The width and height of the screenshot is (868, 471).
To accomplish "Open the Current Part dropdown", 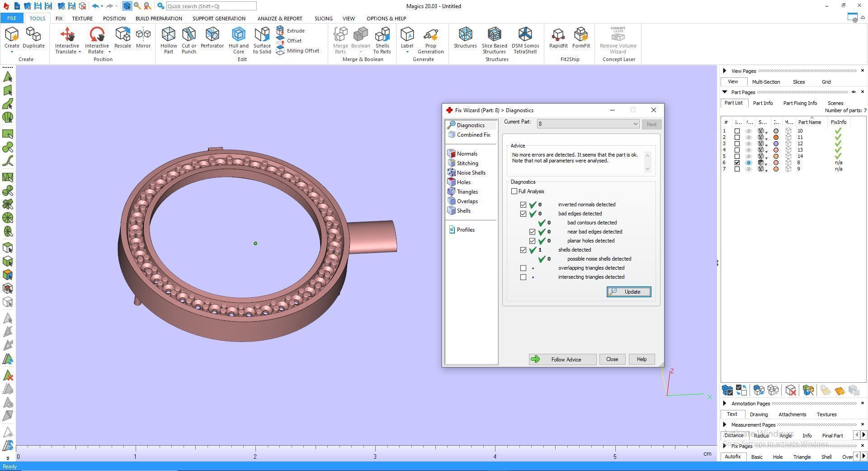I will (588, 124).
